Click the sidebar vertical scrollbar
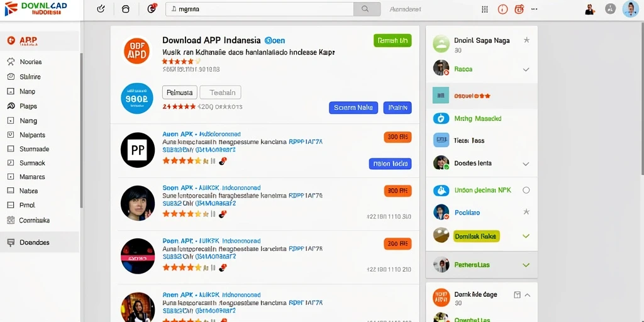Screen dimensions: 644x322 [81, 131]
